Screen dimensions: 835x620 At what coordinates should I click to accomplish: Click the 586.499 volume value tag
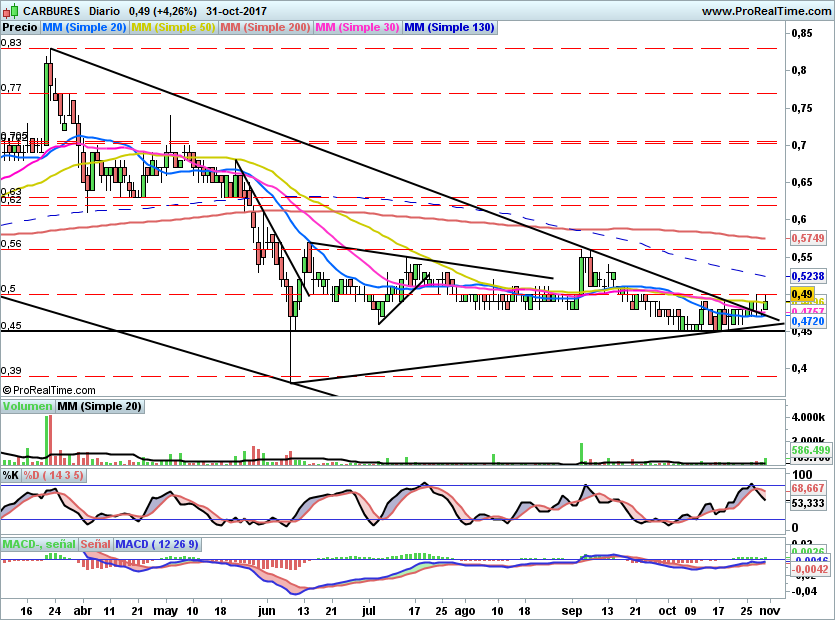[x=808, y=451]
